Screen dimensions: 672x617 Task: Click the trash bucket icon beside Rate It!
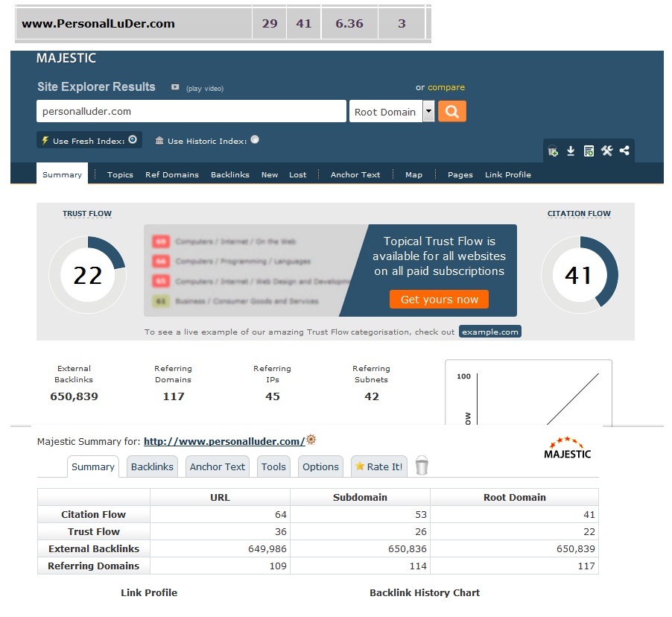click(x=422, y=465)
